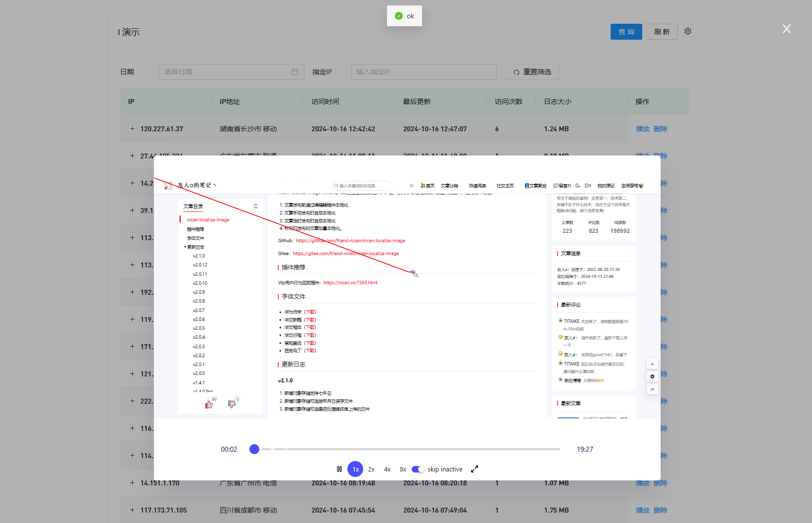
Task: Toggle the dark mode sun icon in blog navbar
Action: tap(411, 185)
